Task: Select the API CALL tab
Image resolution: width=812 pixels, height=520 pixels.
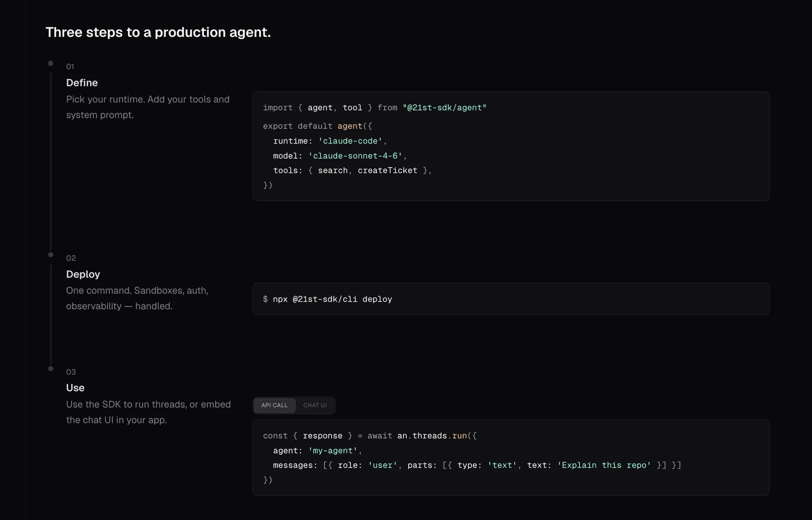Action: tap(274, 405)
